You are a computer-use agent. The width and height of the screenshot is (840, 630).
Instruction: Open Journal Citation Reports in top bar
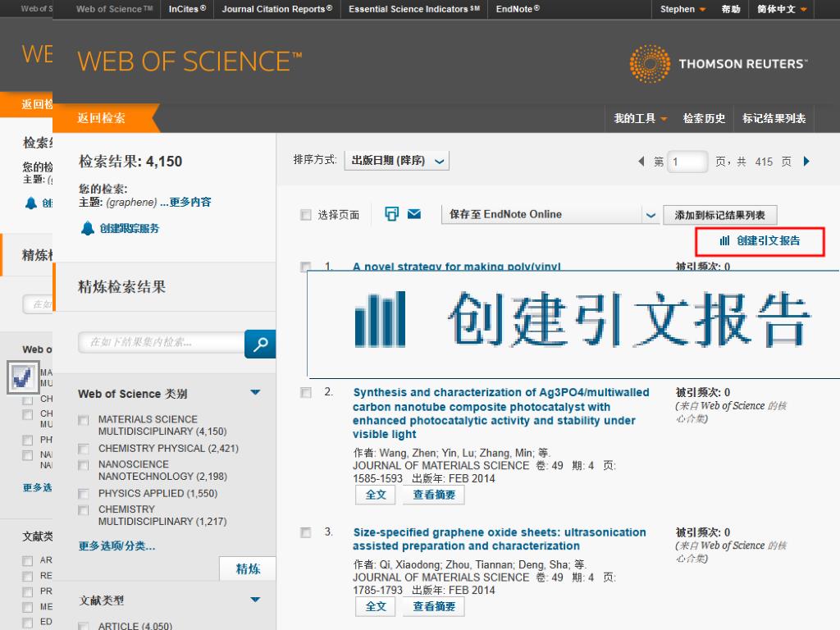[x=277, y=9]
